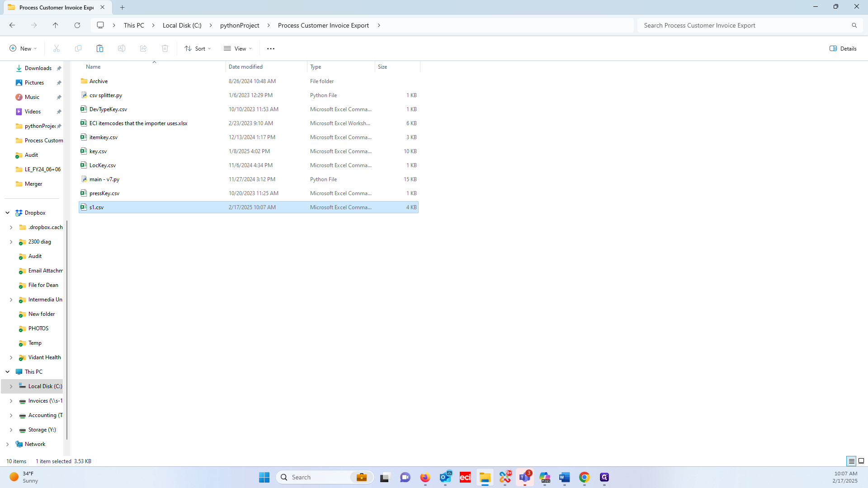The height and width of the screenshot is (488, 868).
Task: Add a new File Explorer tab
Action: (x=123, y=7)
